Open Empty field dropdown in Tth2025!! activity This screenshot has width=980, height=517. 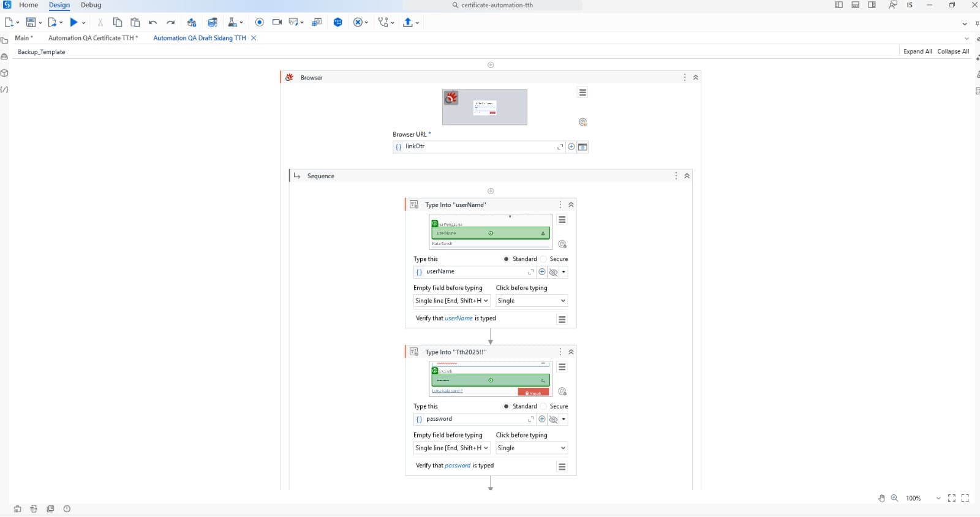coord(452,448)
